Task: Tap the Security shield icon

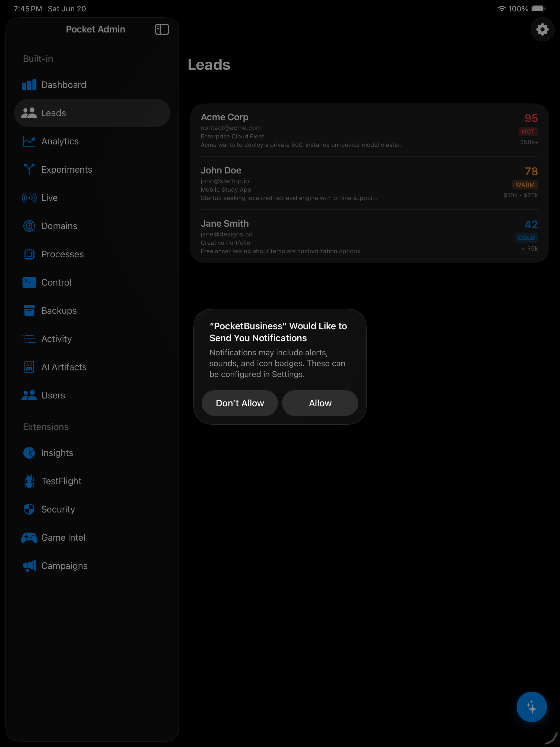Action: click(x=29, y=509)
